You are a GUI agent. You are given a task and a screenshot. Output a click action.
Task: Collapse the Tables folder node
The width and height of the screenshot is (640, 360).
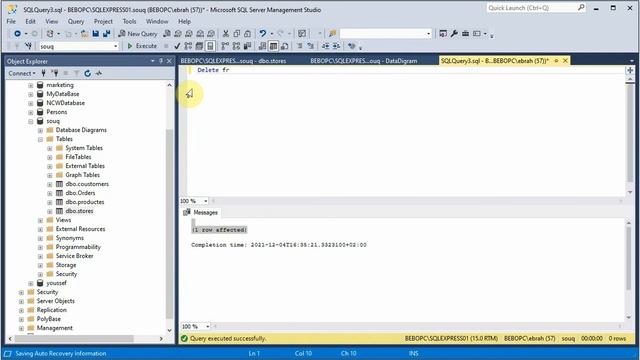point(40,139)
